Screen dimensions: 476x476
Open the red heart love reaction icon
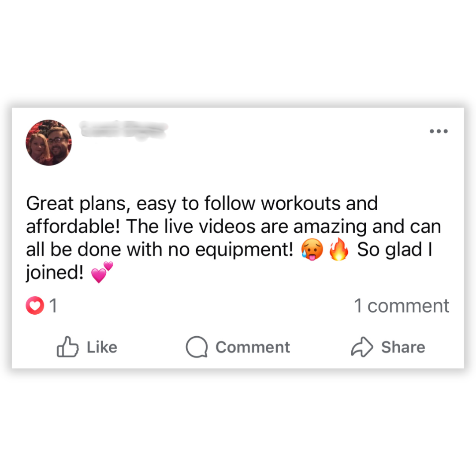(x=35, y=305)
